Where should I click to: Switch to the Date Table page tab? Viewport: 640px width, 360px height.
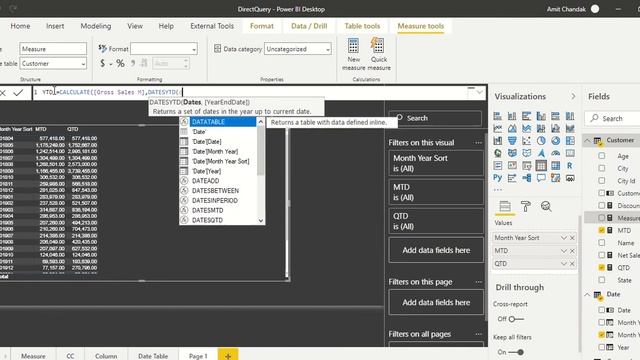[153, 356]
